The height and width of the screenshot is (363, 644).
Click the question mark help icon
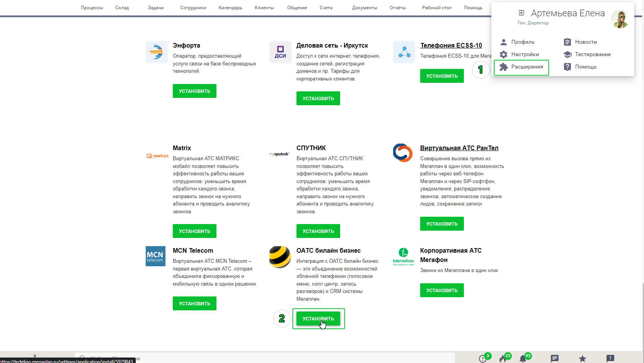coord(567,67)
